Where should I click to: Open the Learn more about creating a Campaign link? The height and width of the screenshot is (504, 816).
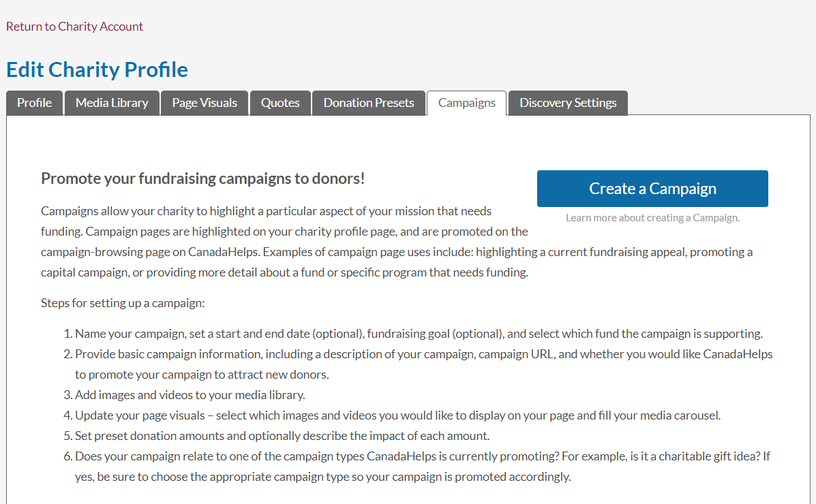pyautogui.click(x=652, y=218)
